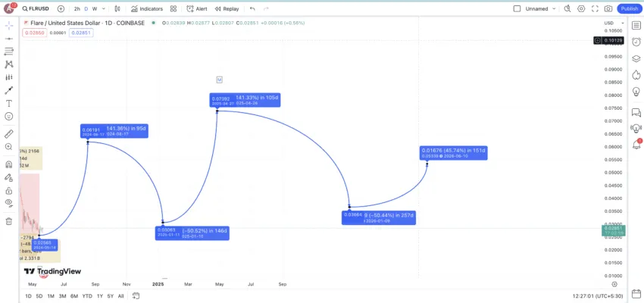644x303 pixels.
Task: Enter fullscreen mode
Action: point(595,8)
